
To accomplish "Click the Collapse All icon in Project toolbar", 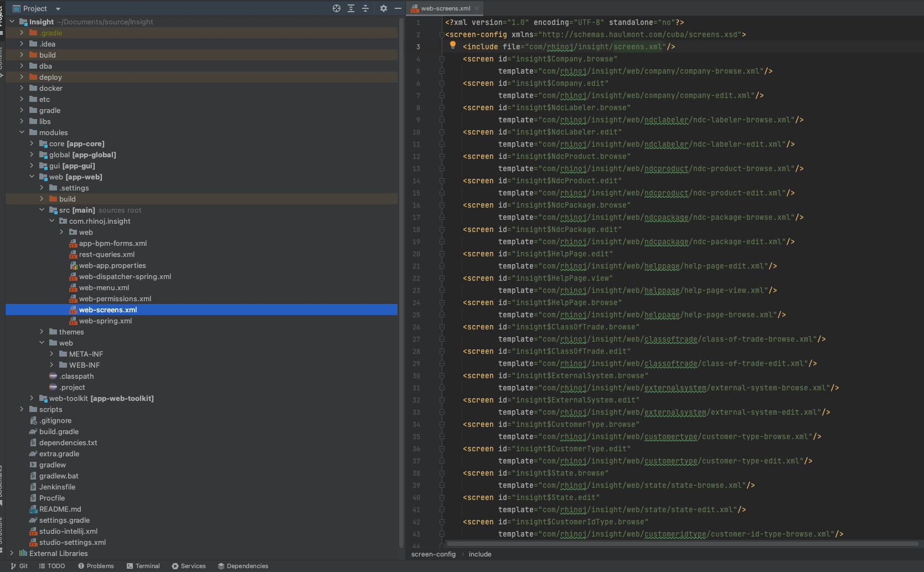I will coord(365,8).
